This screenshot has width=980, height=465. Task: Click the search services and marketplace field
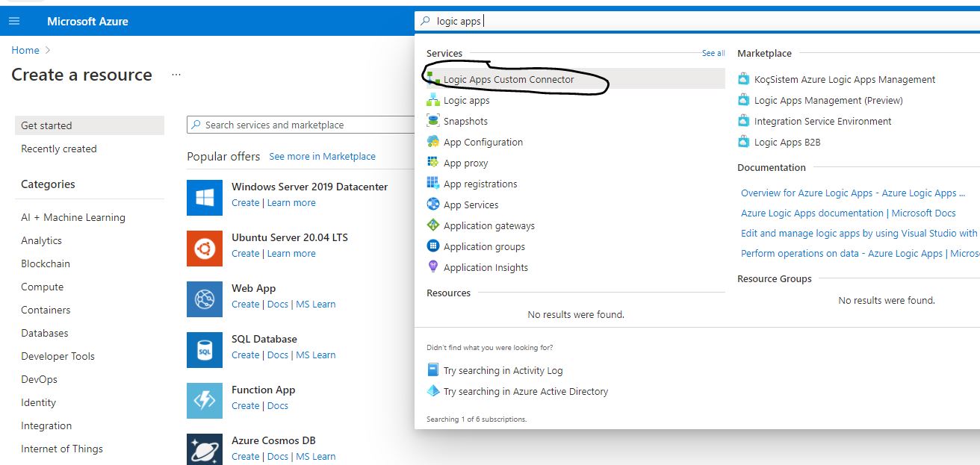tap(299, 124)
